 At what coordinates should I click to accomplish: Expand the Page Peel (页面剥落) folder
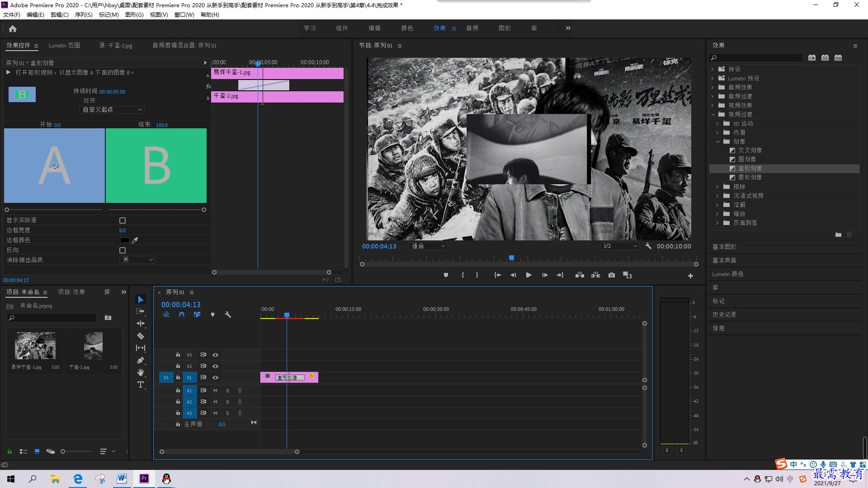(717, 223)
